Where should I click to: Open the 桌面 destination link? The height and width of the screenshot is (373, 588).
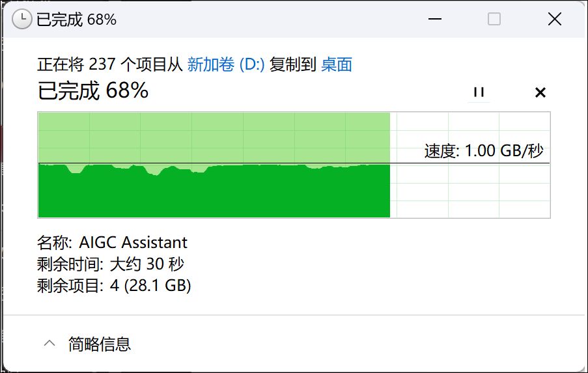337,64
